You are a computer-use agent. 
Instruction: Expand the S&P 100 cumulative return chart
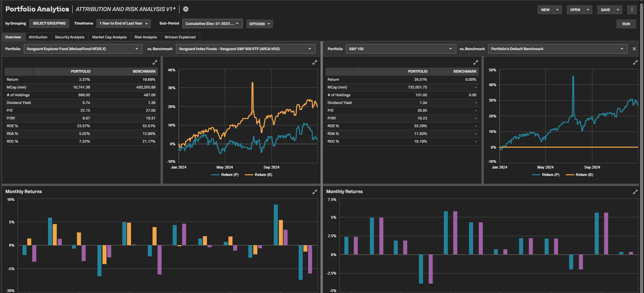[x=635, y=63]
